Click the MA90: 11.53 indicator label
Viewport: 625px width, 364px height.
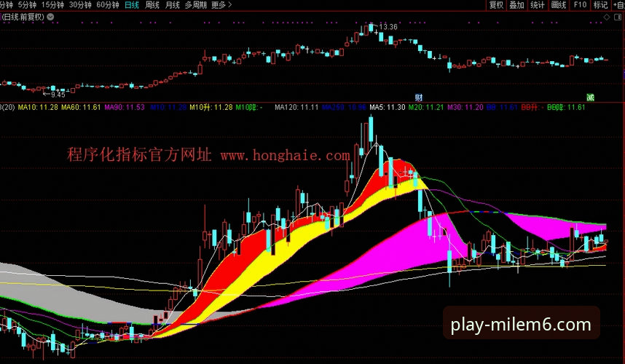click(x=125, y=107)
